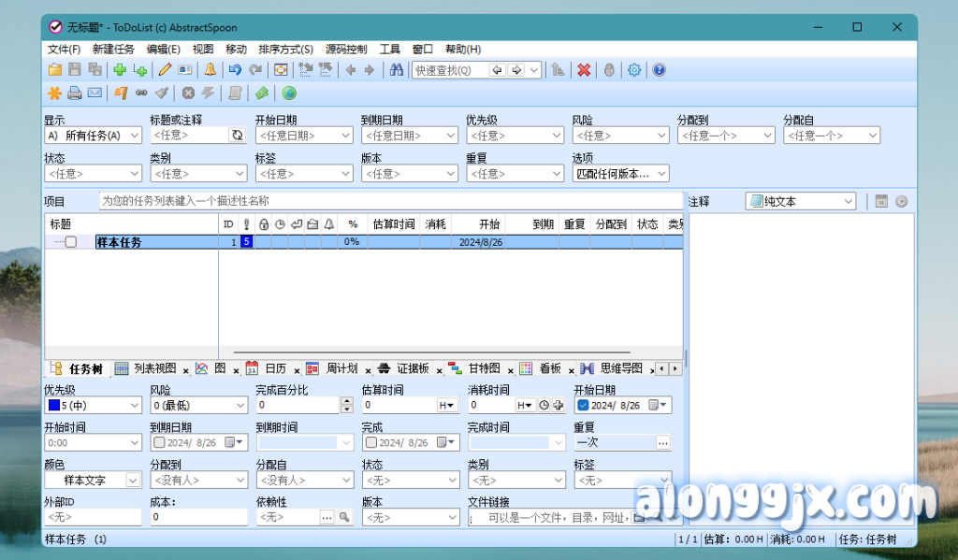Image resolution: width=958 pixels, height=560 pixels.
Task: Click the globe icon in second toolbar
Action: coord(289,93)
